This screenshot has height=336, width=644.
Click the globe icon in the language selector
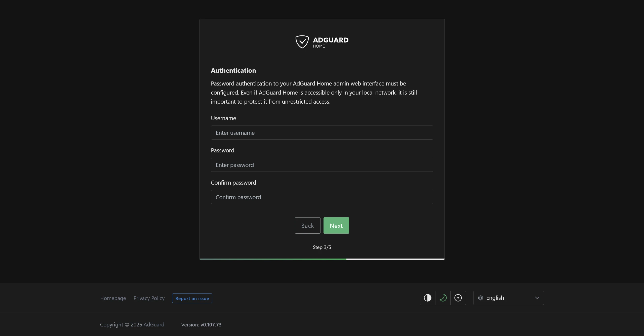[480, 298]
